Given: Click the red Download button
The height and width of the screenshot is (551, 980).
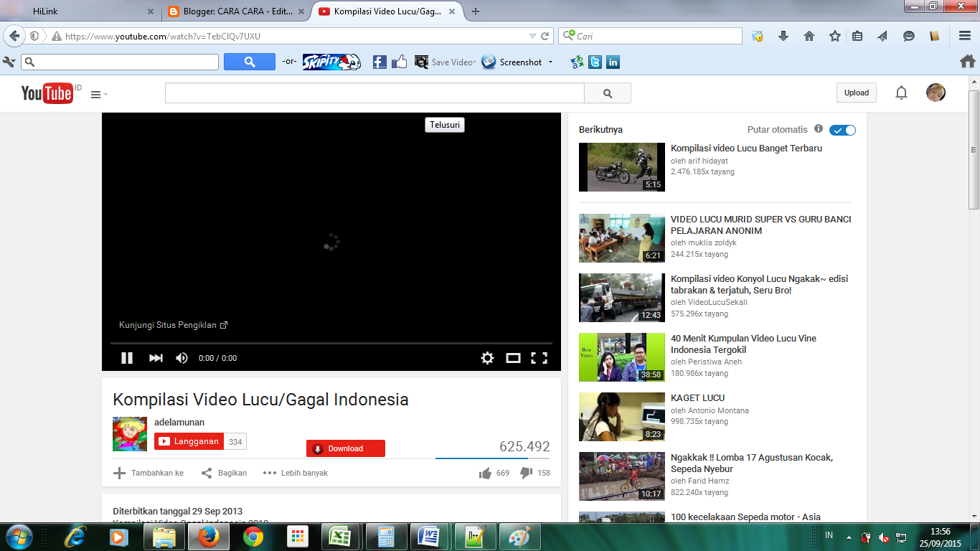Looking at the screenshot, I should click(346, 448).
